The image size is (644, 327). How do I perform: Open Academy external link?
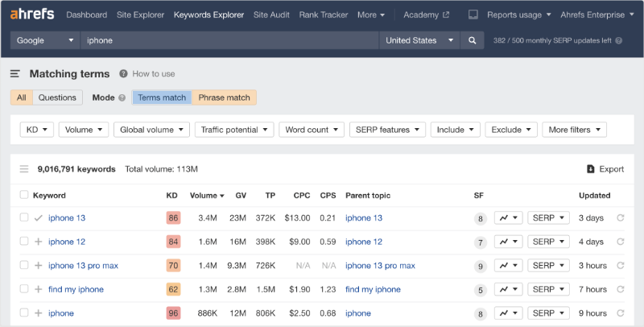(x=426, y=14)
